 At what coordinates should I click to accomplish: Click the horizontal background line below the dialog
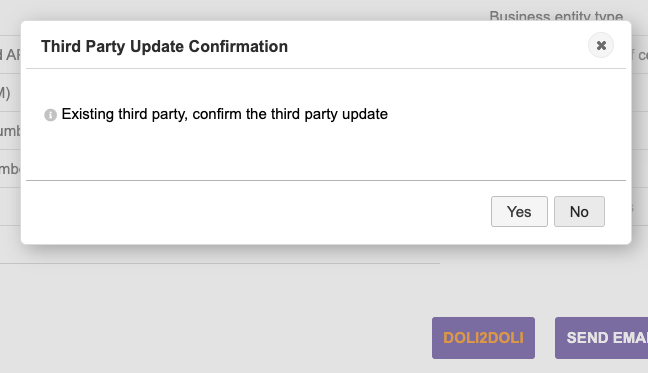click(220, 263)
